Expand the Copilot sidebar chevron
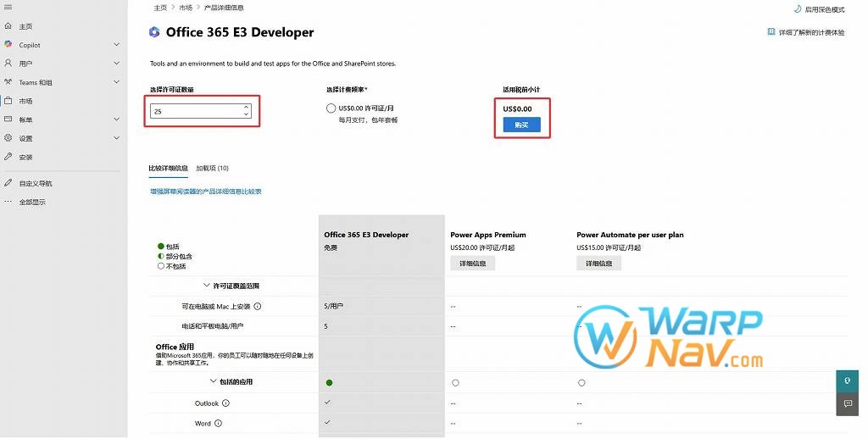This screenshot has height=439, width=868. click(116, 44)
